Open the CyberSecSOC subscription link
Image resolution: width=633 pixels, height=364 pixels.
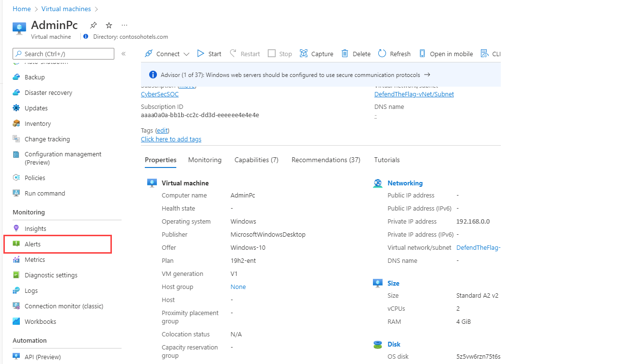(x=159, y=94)
